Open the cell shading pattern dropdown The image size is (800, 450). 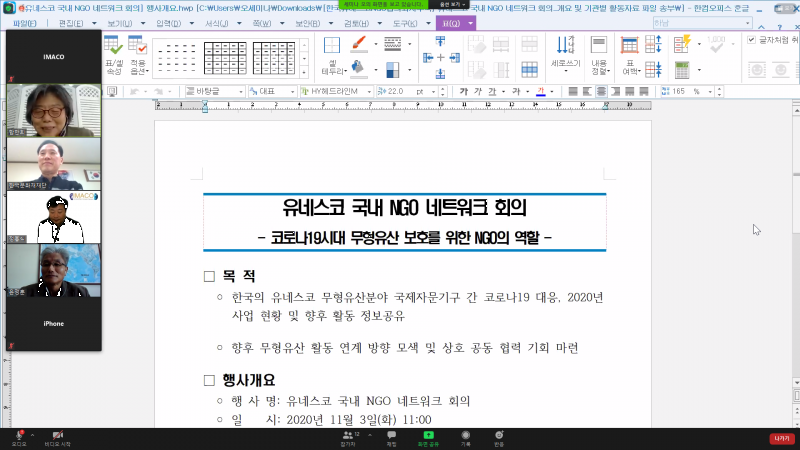[409, 69]
